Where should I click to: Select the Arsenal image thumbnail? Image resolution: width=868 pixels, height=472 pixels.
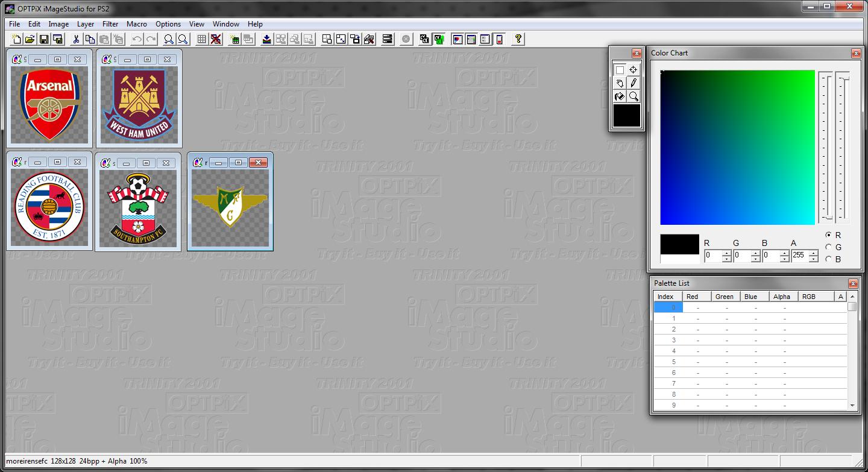tap(49, 104)
